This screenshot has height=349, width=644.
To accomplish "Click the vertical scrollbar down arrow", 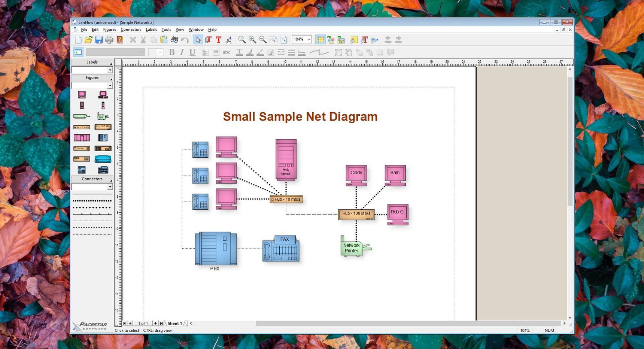I will coord(570,318).
